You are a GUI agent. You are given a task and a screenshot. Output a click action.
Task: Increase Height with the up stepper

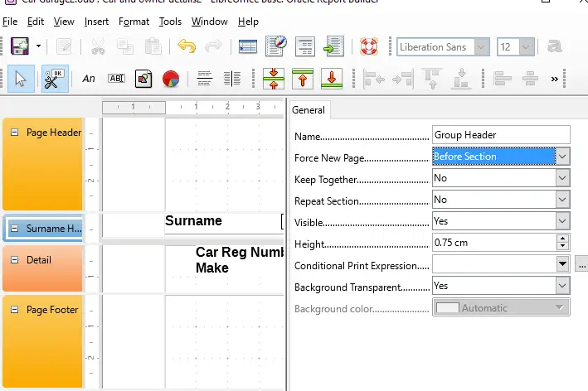click(x=562, y=239)
